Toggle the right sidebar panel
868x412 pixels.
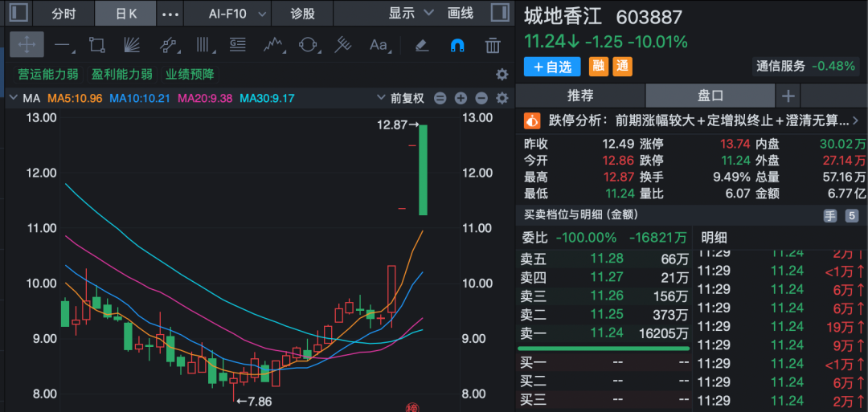click(x=500, y=12)
